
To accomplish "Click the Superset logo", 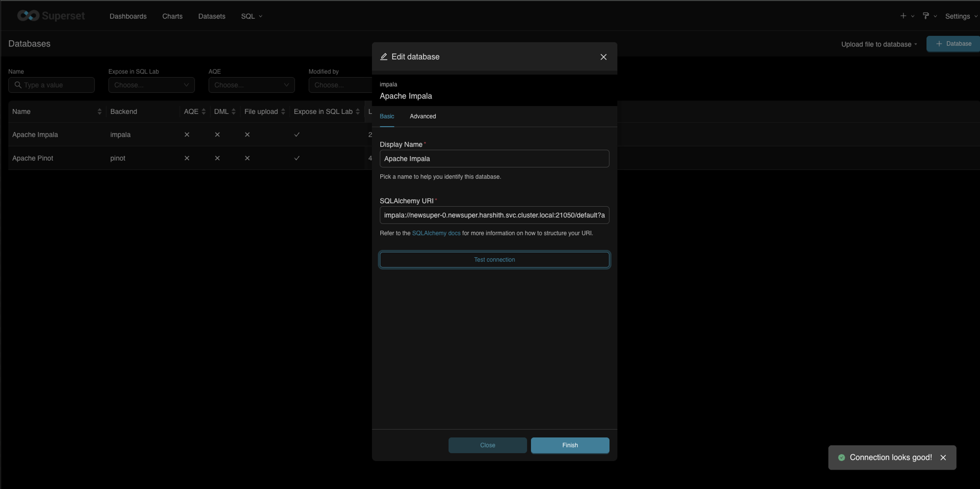I will coord(51,16).
